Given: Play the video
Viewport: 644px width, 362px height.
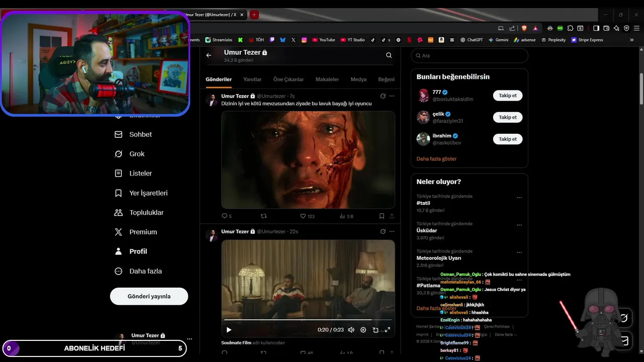Looking at the screenshot, I should [x=229, y=330].
